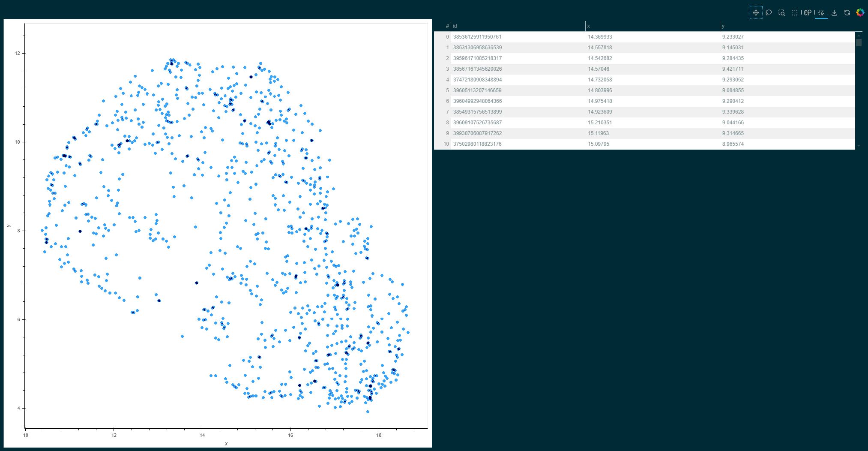Select id cell 37472180908348894
The image size is (868, 451).
pos(518,80)
